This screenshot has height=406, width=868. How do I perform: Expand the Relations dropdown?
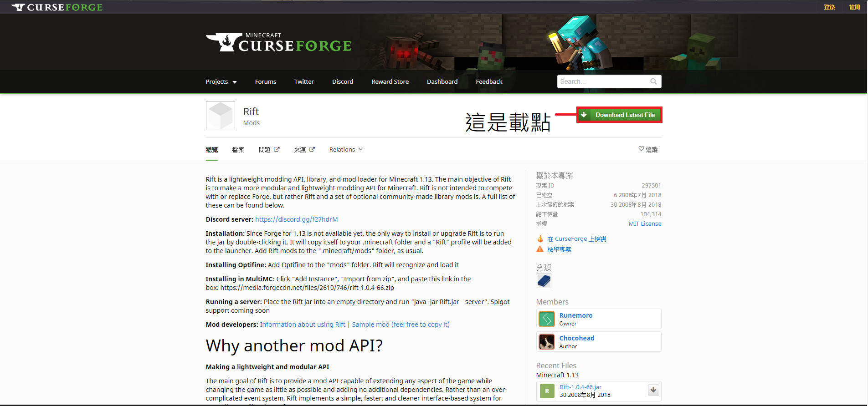coord(346,149)
